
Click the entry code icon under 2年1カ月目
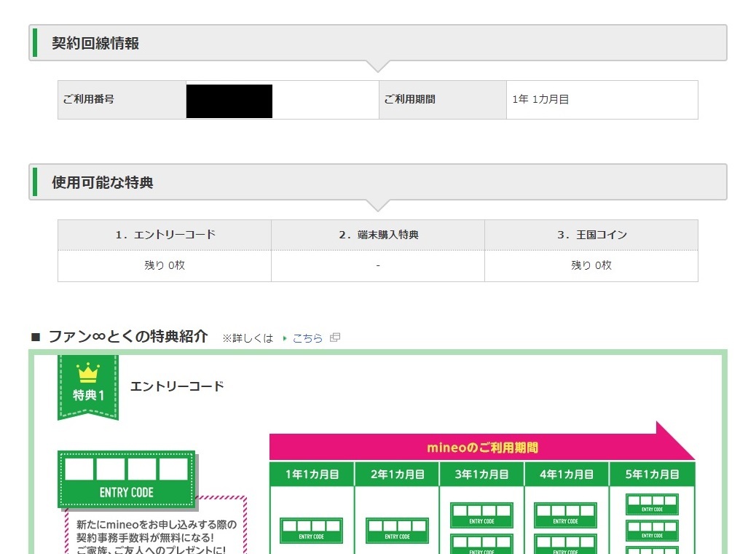397,530
